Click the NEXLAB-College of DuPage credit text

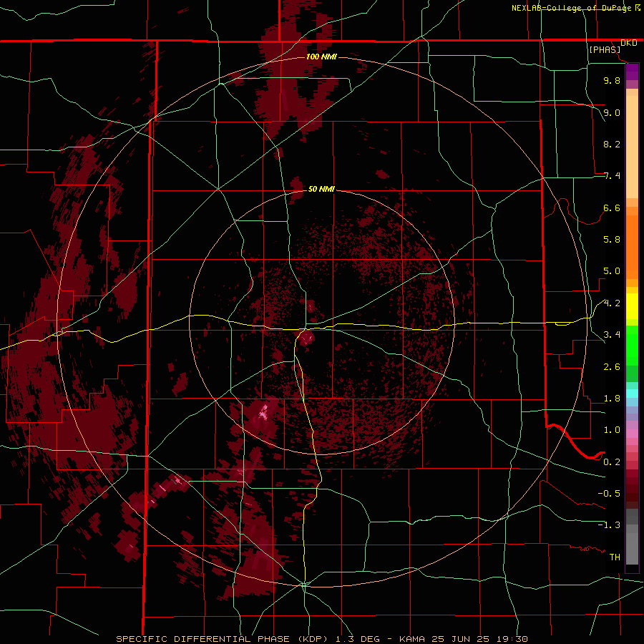click(571, 8)
